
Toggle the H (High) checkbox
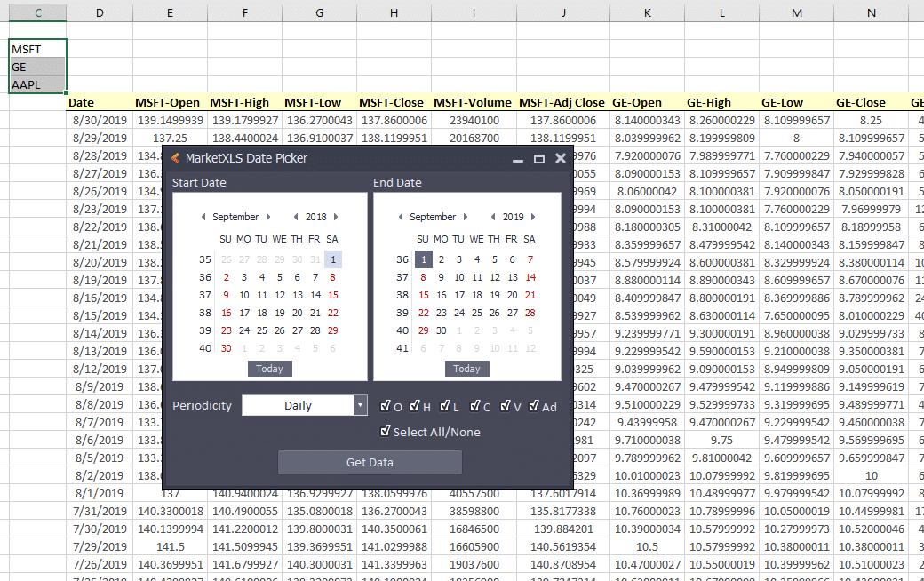click(415, 405)
